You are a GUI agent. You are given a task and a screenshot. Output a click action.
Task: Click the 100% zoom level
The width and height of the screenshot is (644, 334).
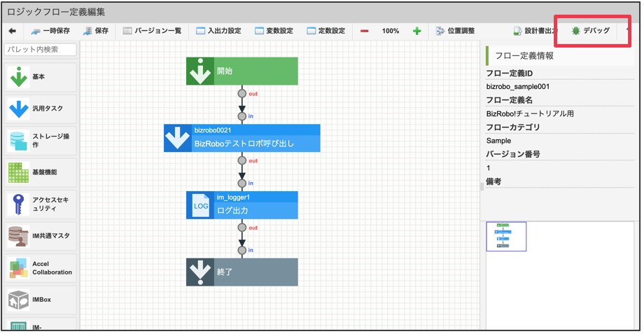(x=390, y=31)
